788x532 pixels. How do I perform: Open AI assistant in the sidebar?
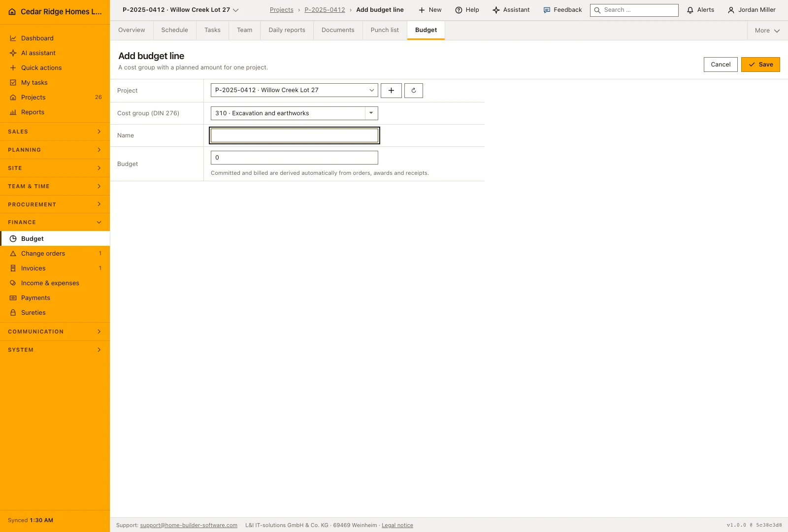coord(55,53)
